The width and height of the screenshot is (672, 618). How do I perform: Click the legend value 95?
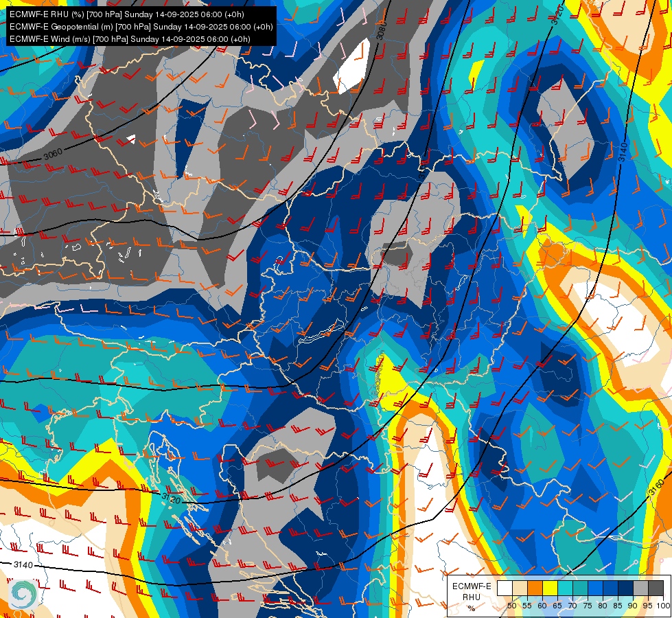point(648,606)
